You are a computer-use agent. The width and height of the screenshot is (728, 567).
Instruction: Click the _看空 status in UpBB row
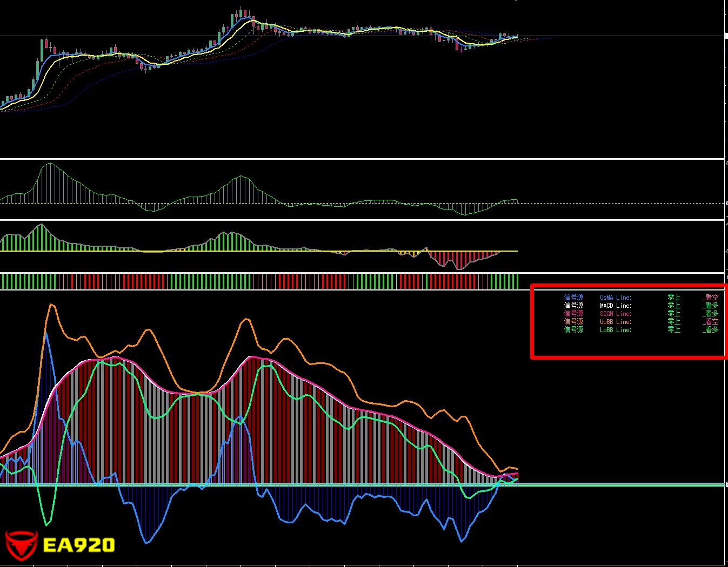(x=711, y=322)
